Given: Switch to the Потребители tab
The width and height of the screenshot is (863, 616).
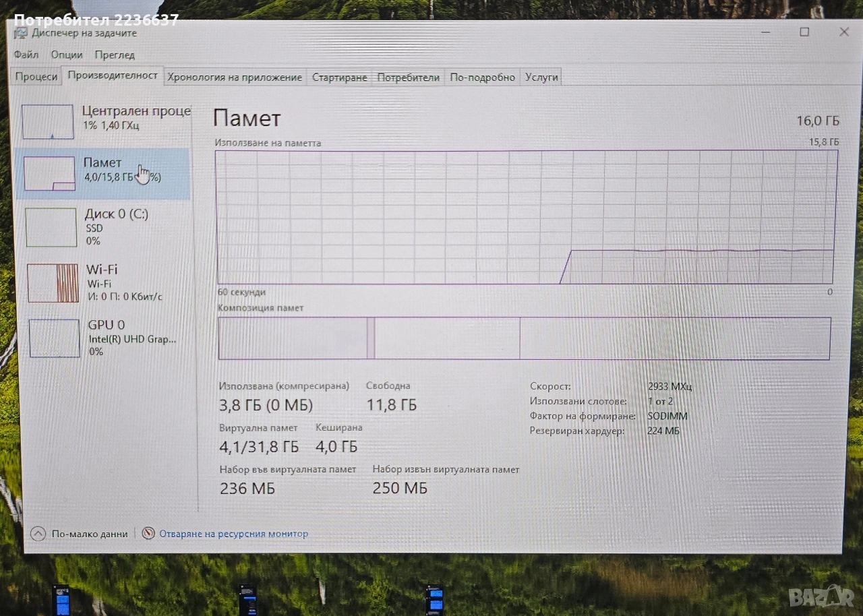Looking at the screenshot, I should point(408,78).
